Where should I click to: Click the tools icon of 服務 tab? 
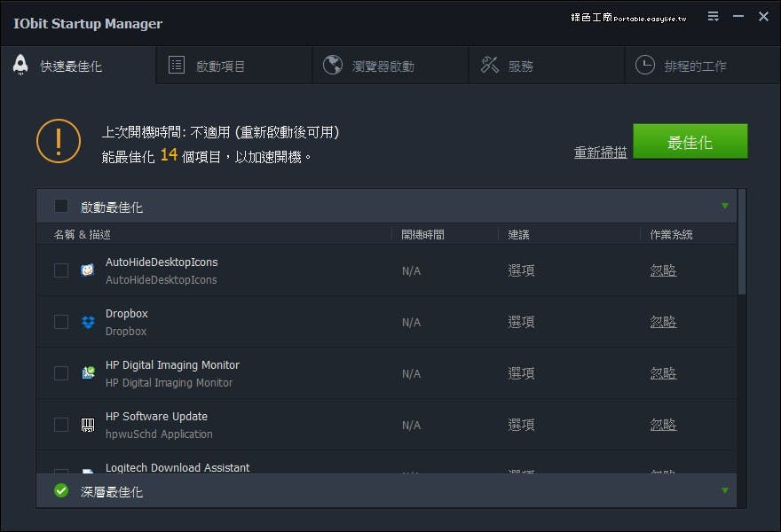click(x=489, y=65)
